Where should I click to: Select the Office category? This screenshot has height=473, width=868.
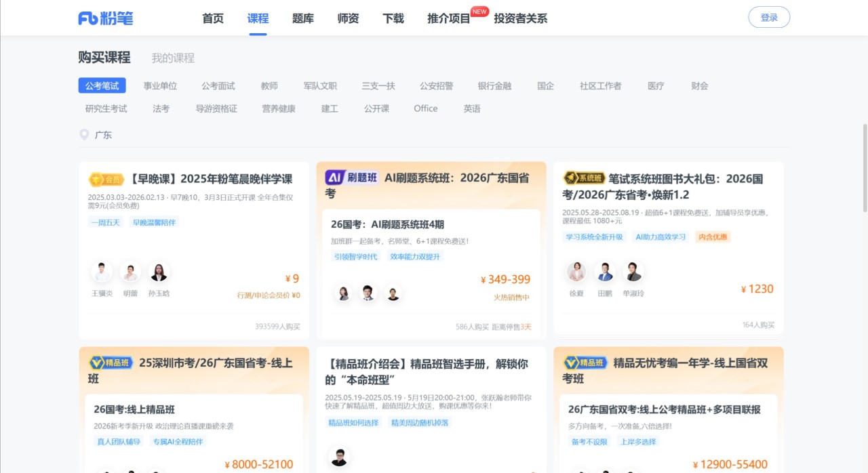426,108
